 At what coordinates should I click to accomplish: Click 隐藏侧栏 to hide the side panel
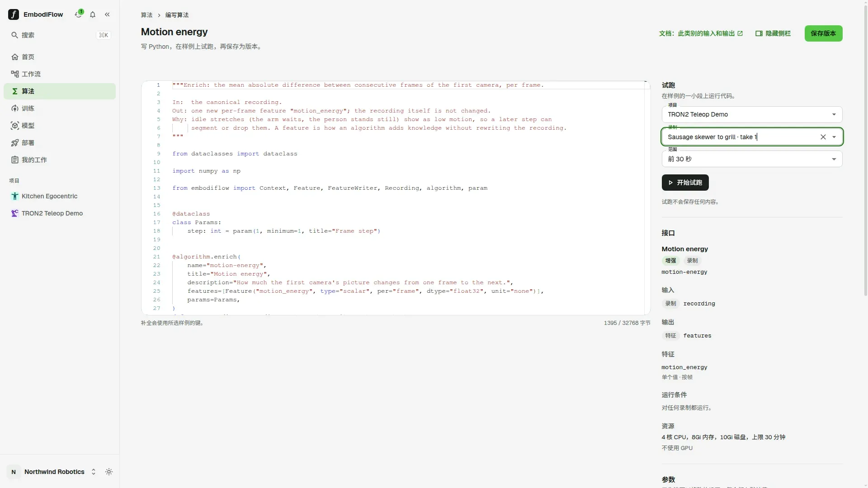pos(773,33)
